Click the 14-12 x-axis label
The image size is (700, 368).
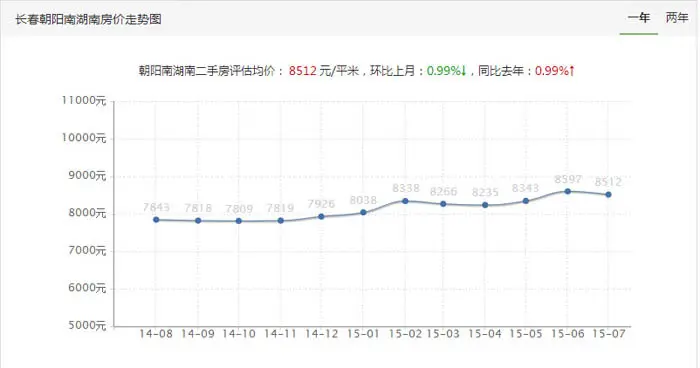[x=321, y=334]
